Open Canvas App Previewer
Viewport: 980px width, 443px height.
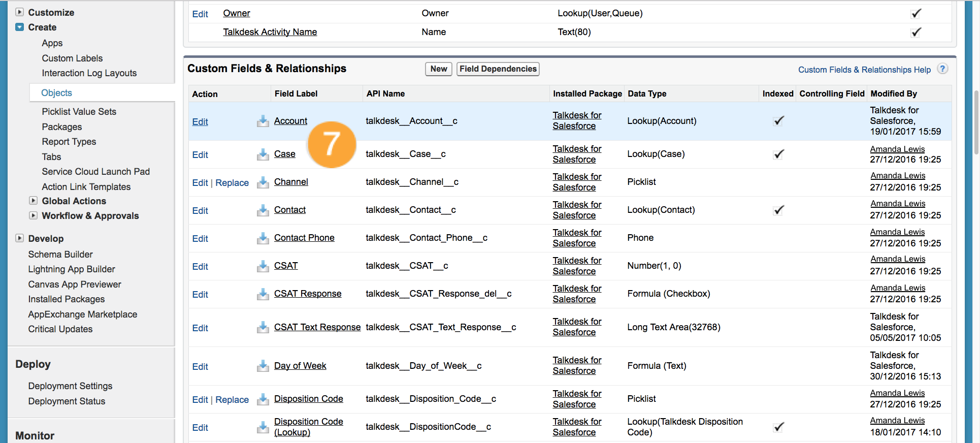pyautogui.click(x=75, y=284)
